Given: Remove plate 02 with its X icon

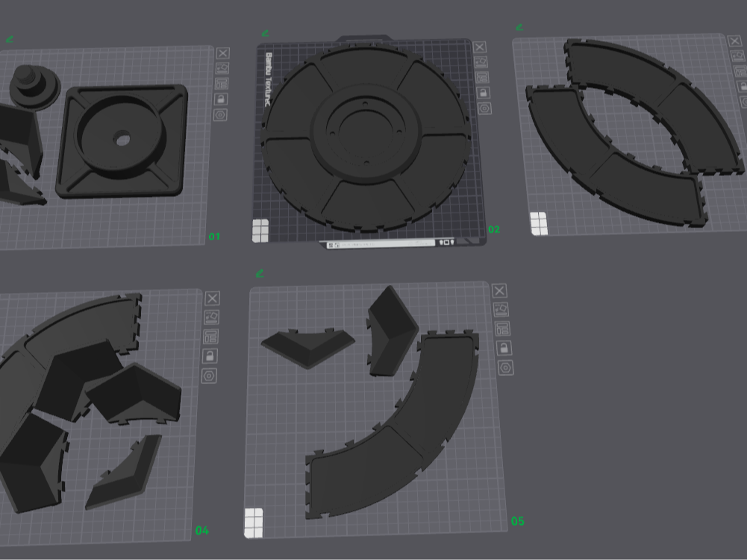Looking at the screenshot, I should 480,47.
